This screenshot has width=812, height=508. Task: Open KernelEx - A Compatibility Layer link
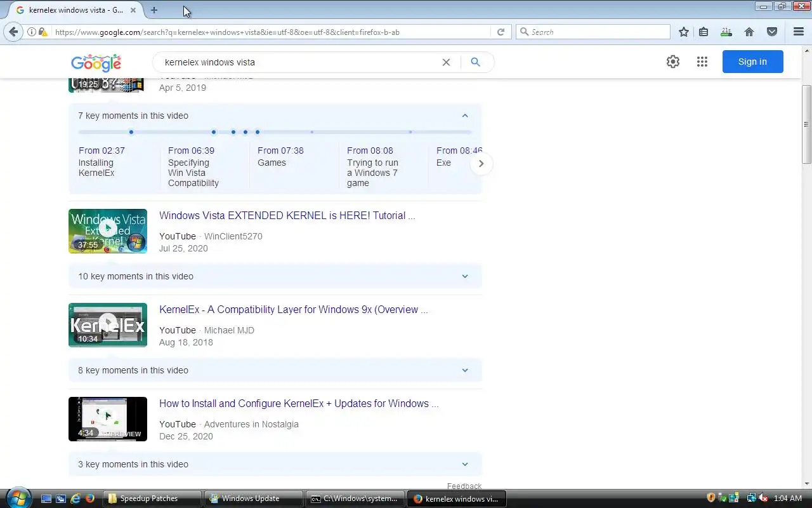293,309
